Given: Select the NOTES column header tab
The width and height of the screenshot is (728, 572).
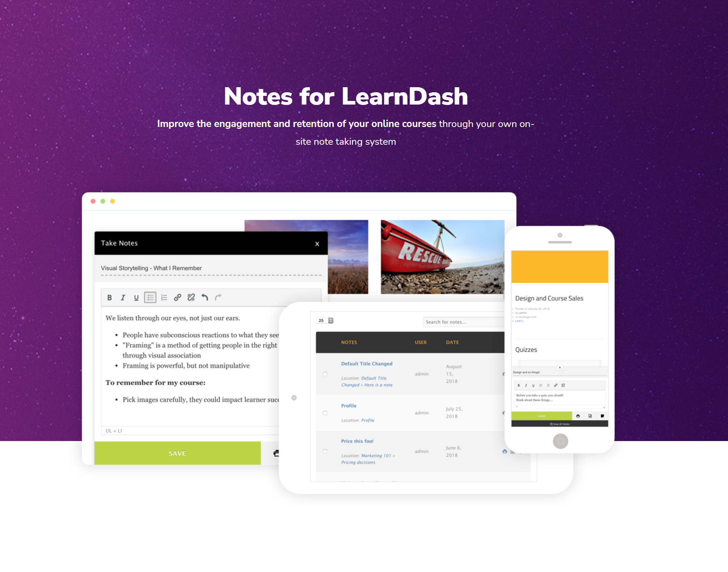Looking at the screenshot, I should click(349, 343).
